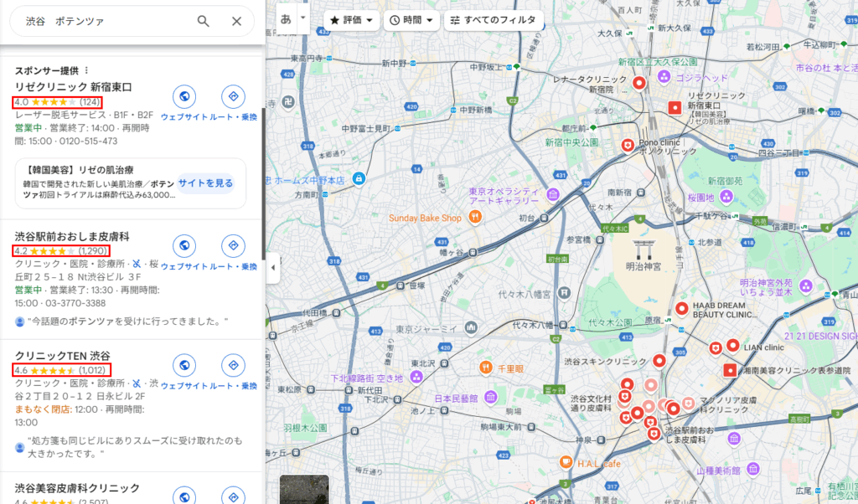Viewport: 858px width, 504px height.
Task: Click the LIAN clinic map pin
Action: (732, 346)
